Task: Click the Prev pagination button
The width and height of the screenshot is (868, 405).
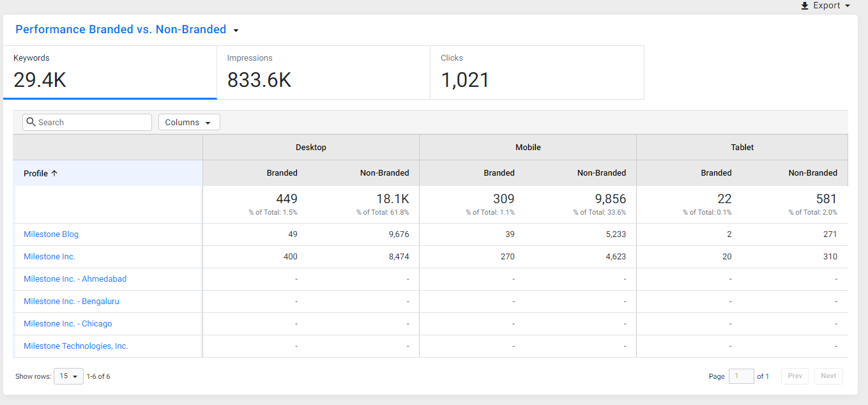Action: pos(795,376)
